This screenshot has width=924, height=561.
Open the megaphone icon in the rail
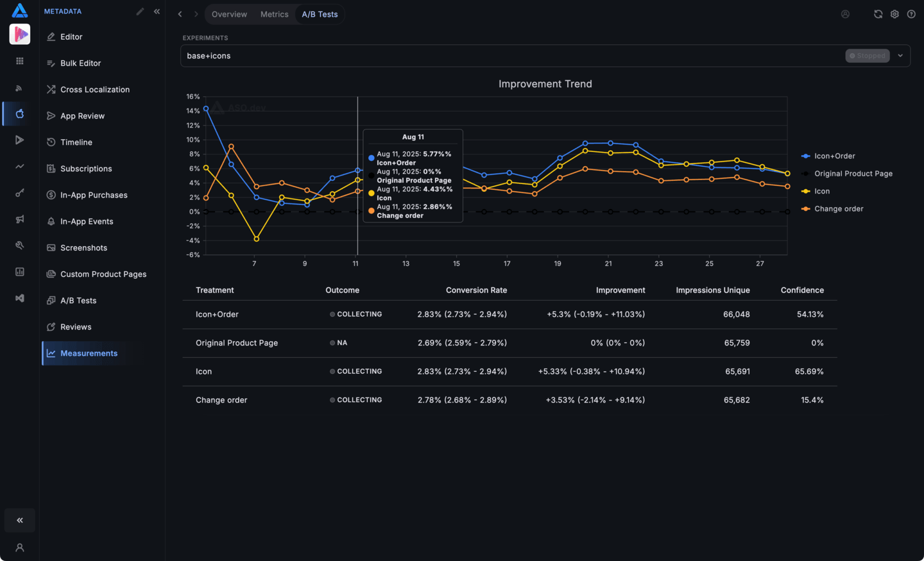click(x=20, y=219)
